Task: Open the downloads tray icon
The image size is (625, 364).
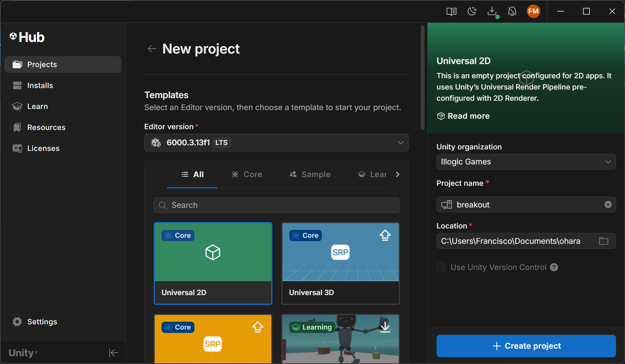Action: tap(492, 12)
